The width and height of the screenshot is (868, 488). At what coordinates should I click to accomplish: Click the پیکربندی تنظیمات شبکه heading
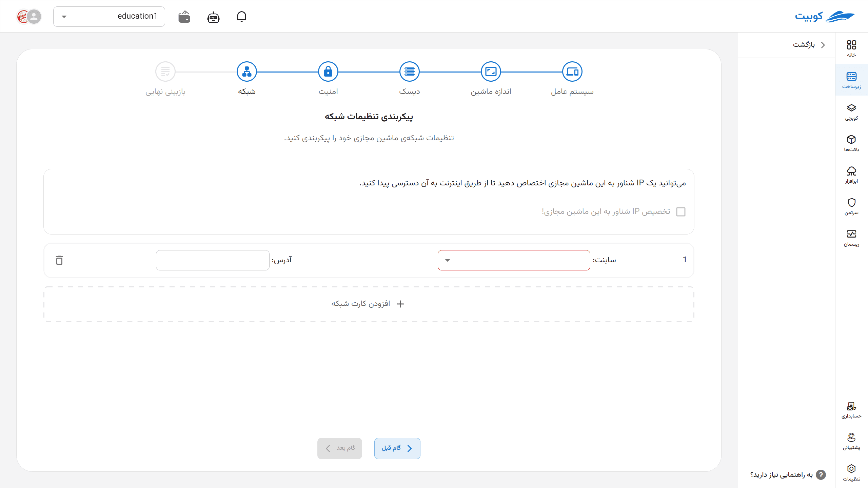[369, 117]
